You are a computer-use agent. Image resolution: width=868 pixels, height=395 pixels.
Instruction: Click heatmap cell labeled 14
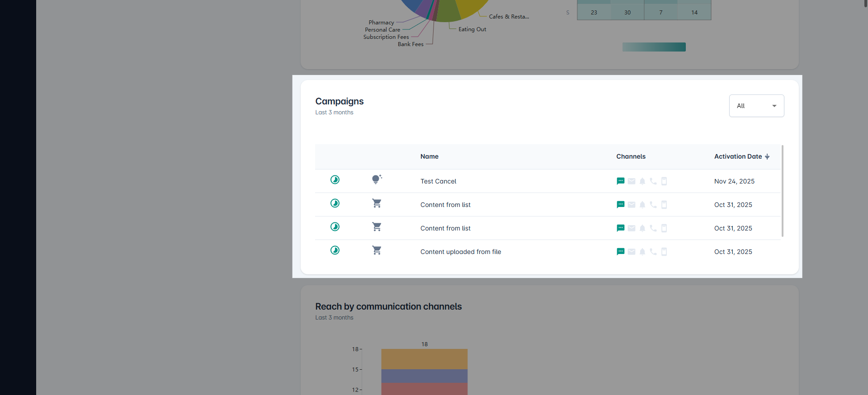(x=694, y=12)
